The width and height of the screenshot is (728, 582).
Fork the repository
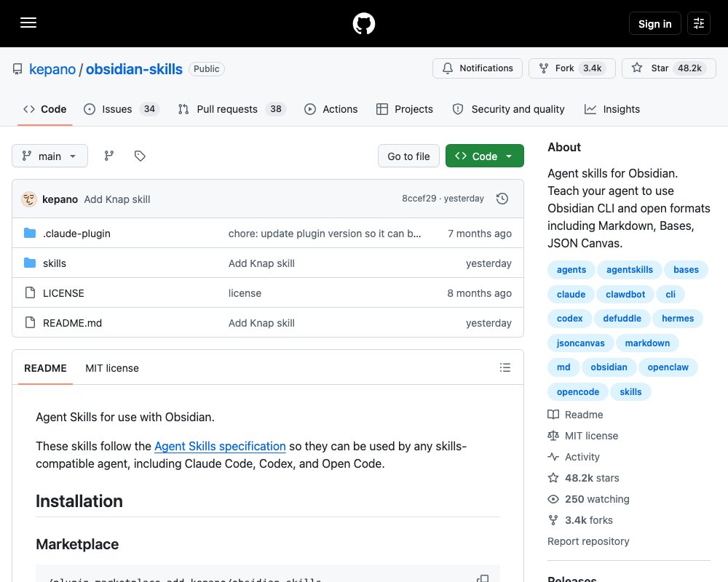pos(572,68)
